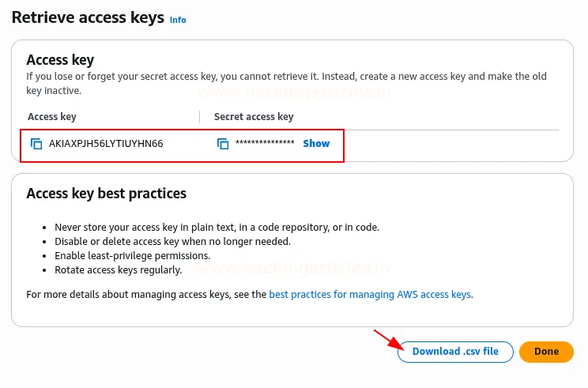Click the Access key panel heading

coord(60,60)
